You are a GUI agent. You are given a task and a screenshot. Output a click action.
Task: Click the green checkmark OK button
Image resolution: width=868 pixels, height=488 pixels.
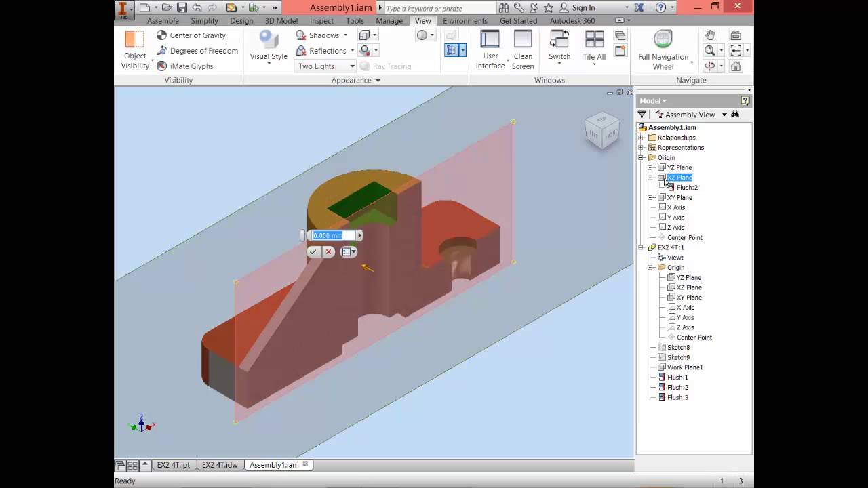point(313,251)
